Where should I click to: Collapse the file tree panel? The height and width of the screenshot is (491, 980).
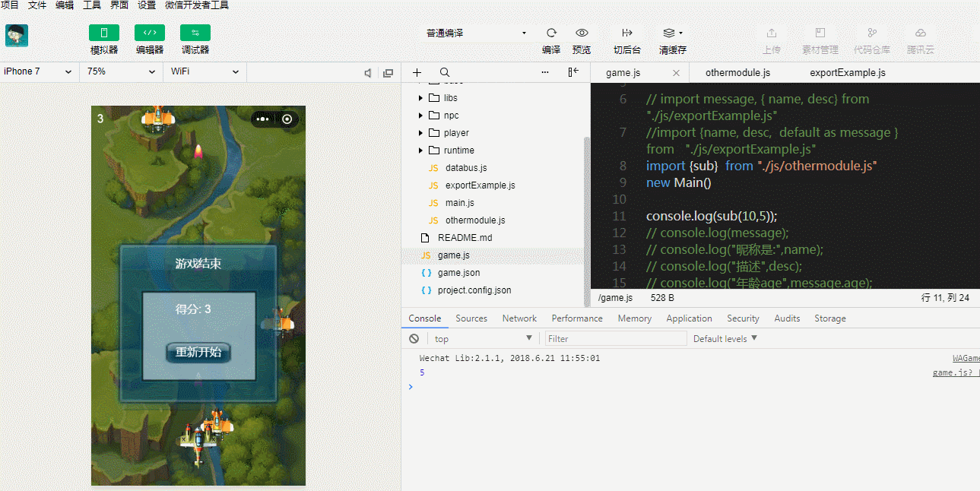coord(573,72)
